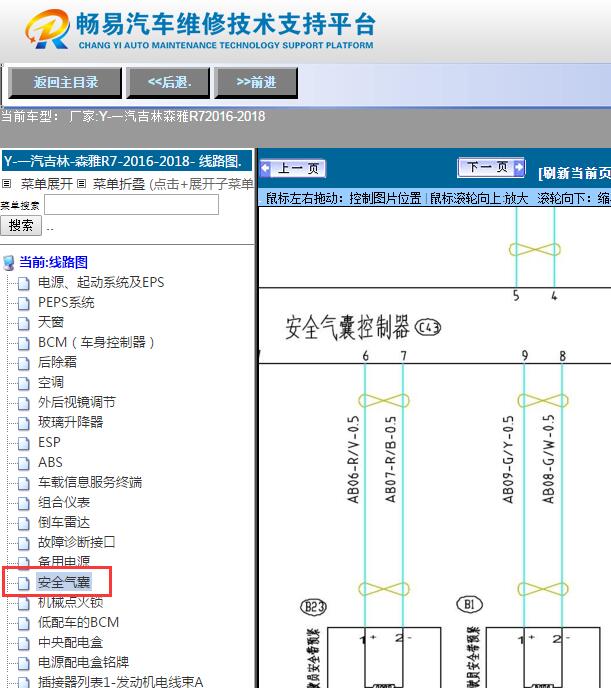Viewport: 611px width, 688px height.
Task: Click the page icon beside 倒车雷达
Action: [24, 523]
